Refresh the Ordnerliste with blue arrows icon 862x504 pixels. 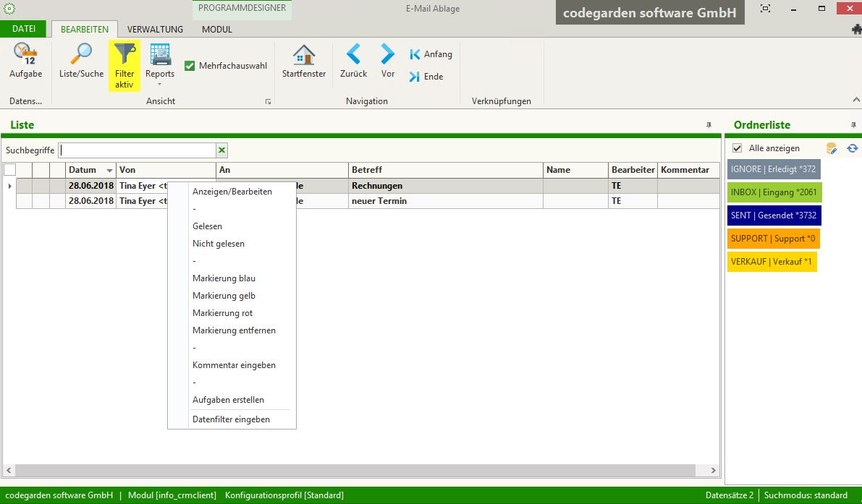pyautogui.click(x=853, y=148)
